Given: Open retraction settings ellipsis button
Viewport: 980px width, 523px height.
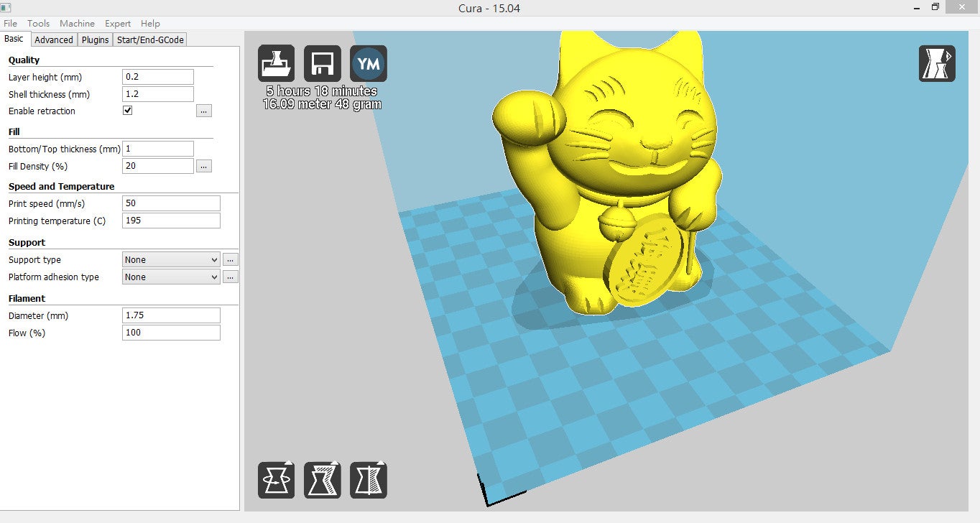Looking at the screenshot, I should click(x=204, y=111).
